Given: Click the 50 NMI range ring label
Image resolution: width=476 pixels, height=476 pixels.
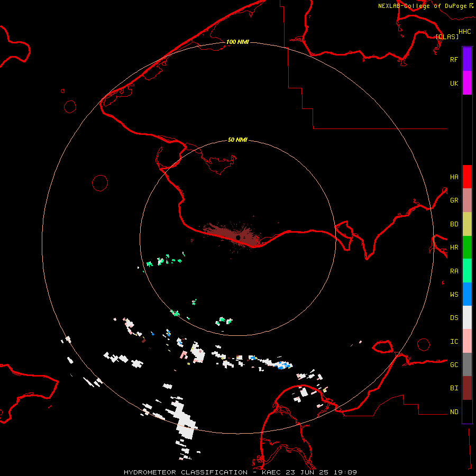Looking at the screenshot, I should point(237,140).
